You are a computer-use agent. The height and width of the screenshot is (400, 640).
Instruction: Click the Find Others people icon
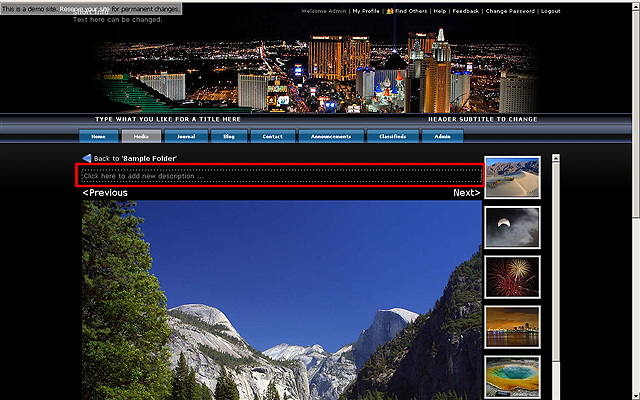389,11
